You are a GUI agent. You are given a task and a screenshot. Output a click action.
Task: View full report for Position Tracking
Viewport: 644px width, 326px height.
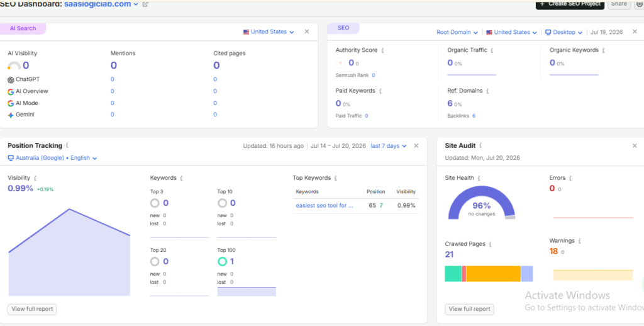pos(32,309)
